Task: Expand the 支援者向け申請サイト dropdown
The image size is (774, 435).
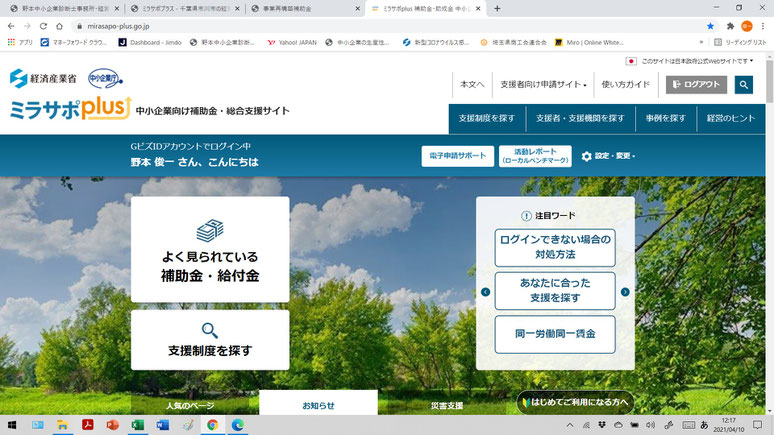Action: tap(543, 84)
